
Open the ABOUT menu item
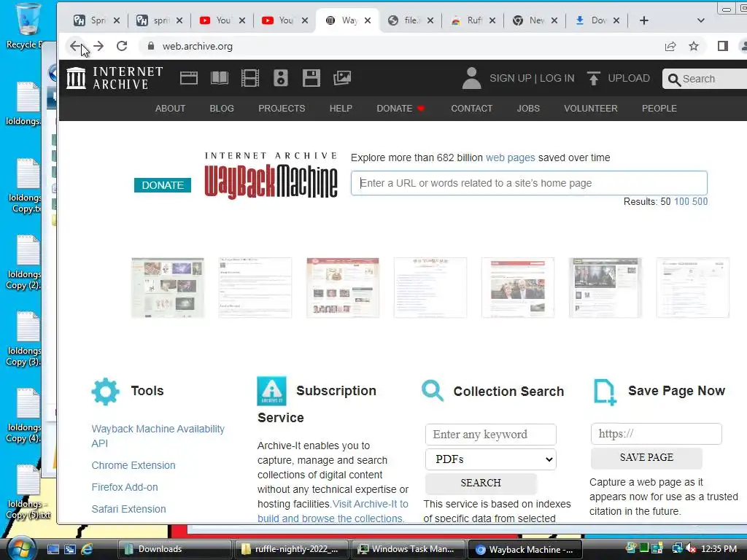(170, 109)
